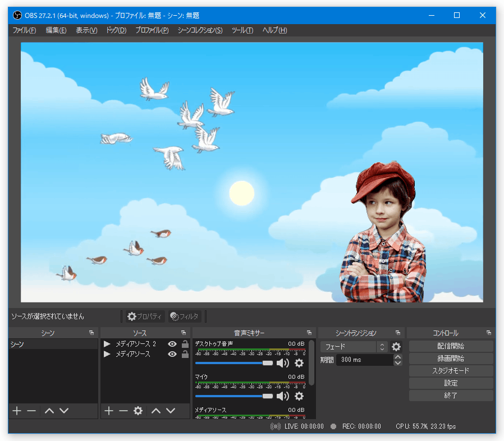Add a new source with plus icon
The height and width of the screenshot is (441, 504).
point(109,411)
